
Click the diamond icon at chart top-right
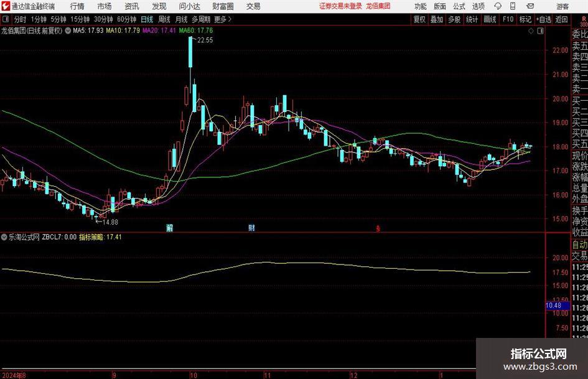(x=531, y=31)
